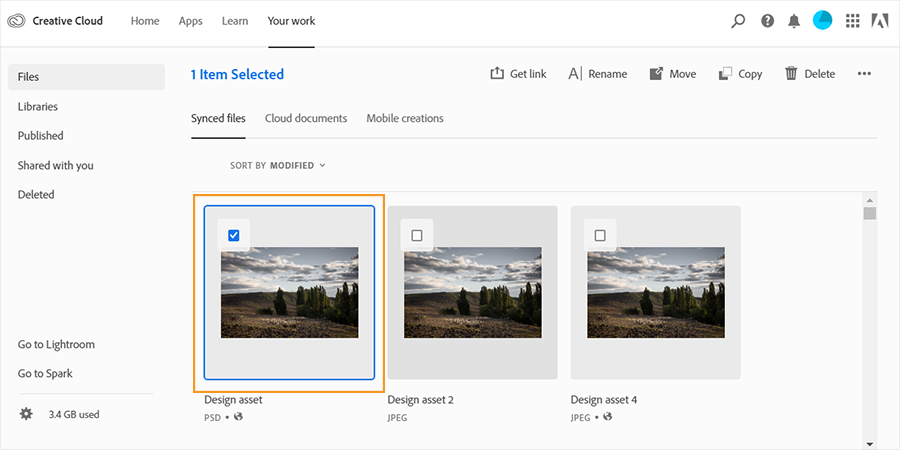Click the Move button label

point(683,74)
